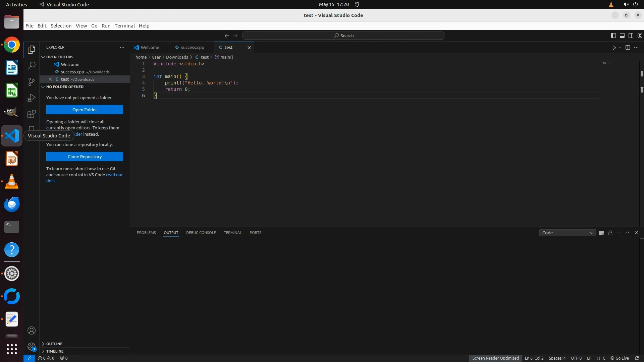Click the command center Search box

coord(343,36)
